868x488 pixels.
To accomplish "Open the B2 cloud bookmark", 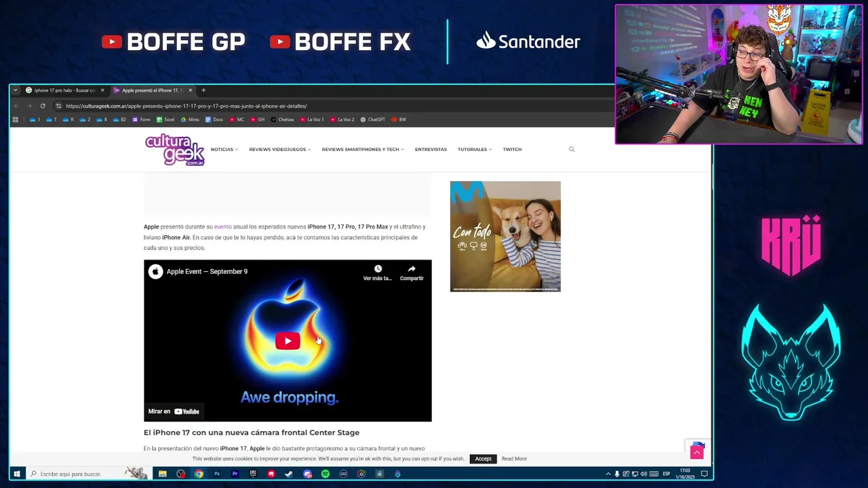I will (119, 119).
